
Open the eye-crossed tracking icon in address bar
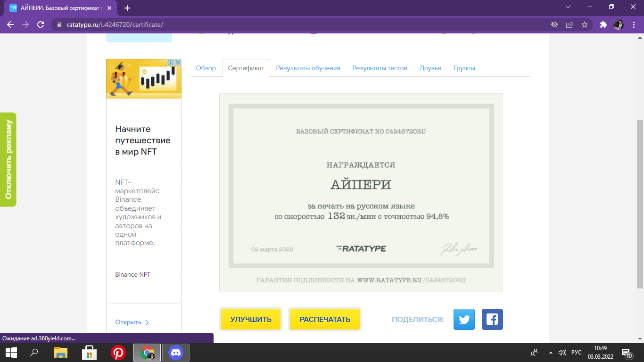pyautogui.click(x=554, y=25)
